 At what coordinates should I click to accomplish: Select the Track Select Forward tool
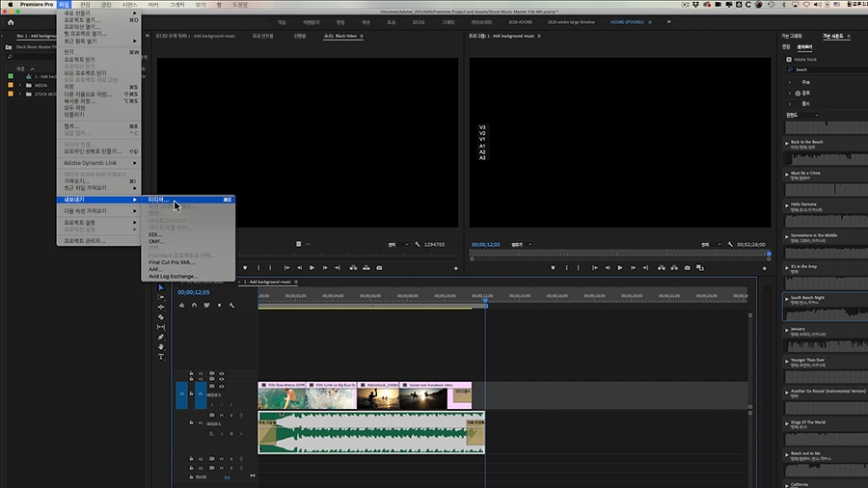pyautogui.click(x=161, y=297)
